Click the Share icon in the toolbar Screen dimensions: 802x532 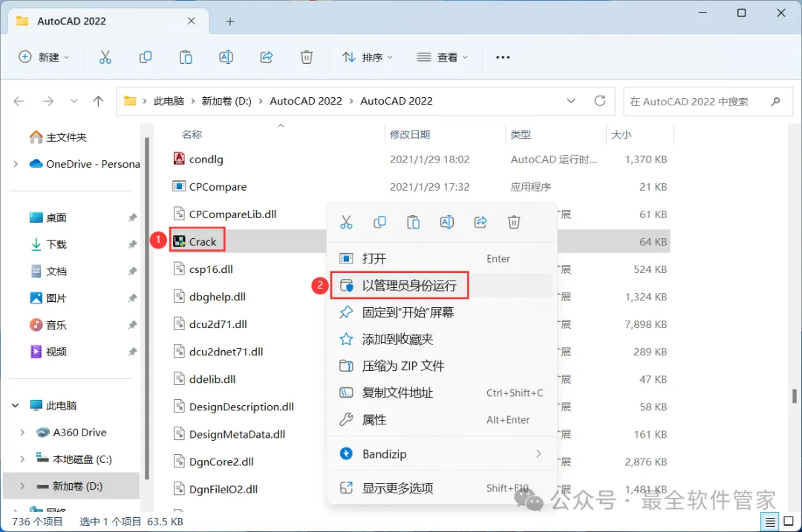pos(267,57)
